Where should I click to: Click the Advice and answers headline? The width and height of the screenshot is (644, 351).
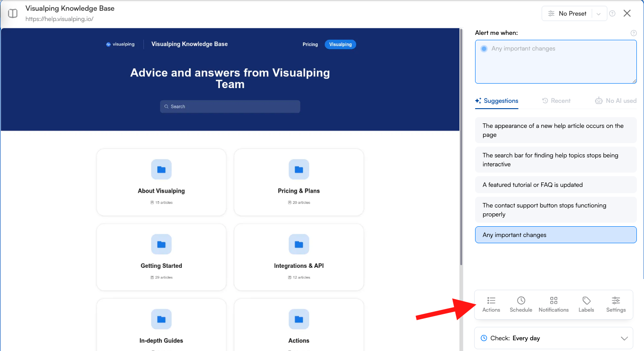[x=230, y=79]
